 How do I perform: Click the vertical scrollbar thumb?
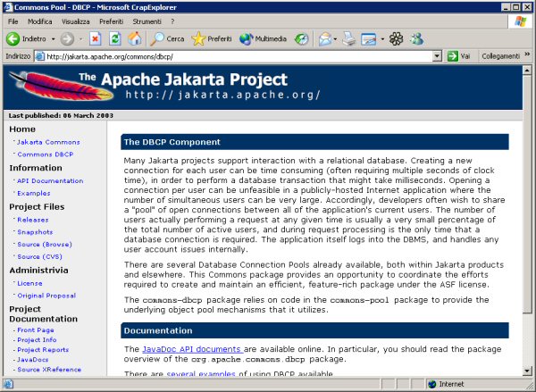[x=527, y=194]
